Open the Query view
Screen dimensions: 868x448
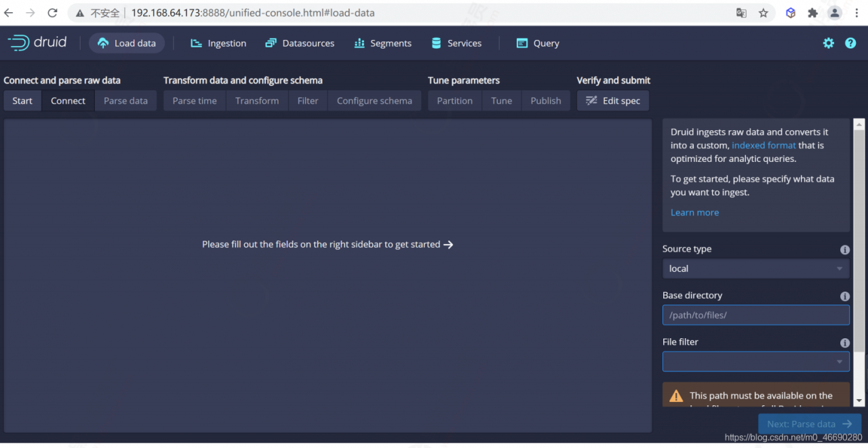(x=538, y=43)
